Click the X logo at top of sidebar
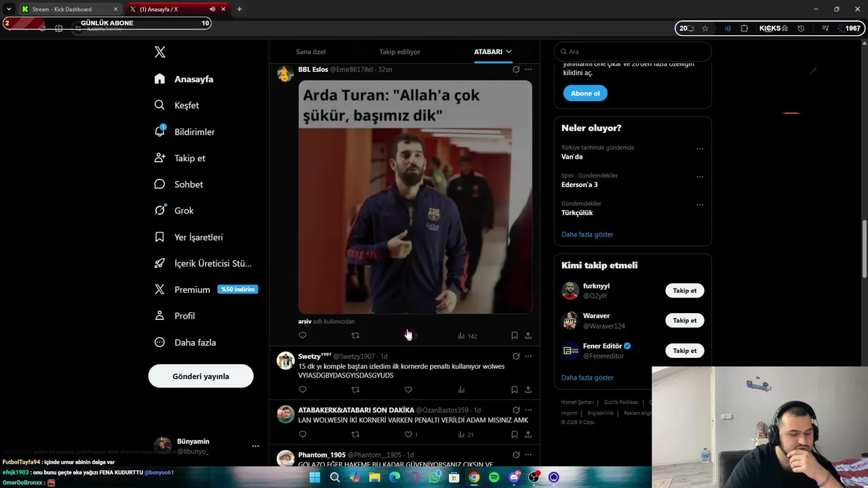The height and width of the screenshot is (488, 868). click(x=159, y=52)
